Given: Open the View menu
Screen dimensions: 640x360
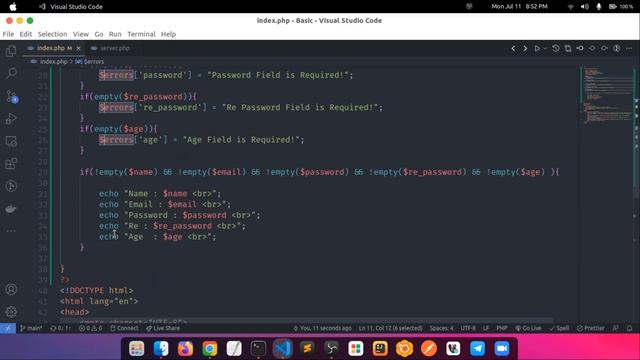Looking at the screenshot, I should pos(81,34).
